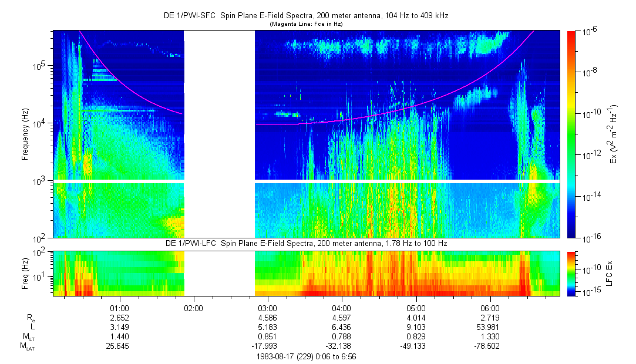636x364 pixels.
Task: Select the MLAT value -78.502
Action: pos(490,346)
